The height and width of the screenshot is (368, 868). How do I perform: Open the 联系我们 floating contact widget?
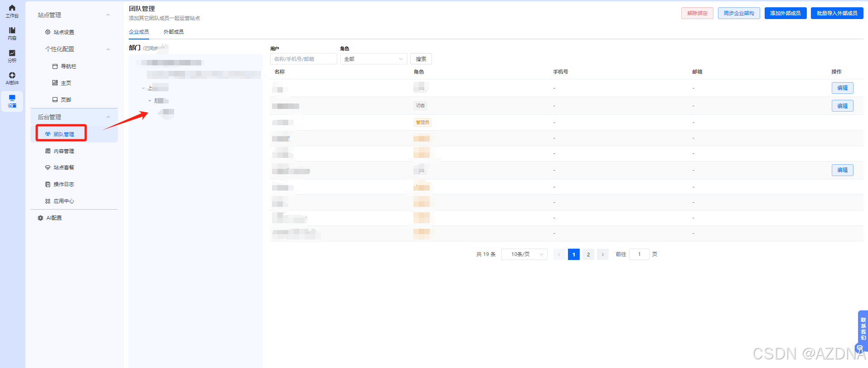pyautogui.click(x=863, y=331)
